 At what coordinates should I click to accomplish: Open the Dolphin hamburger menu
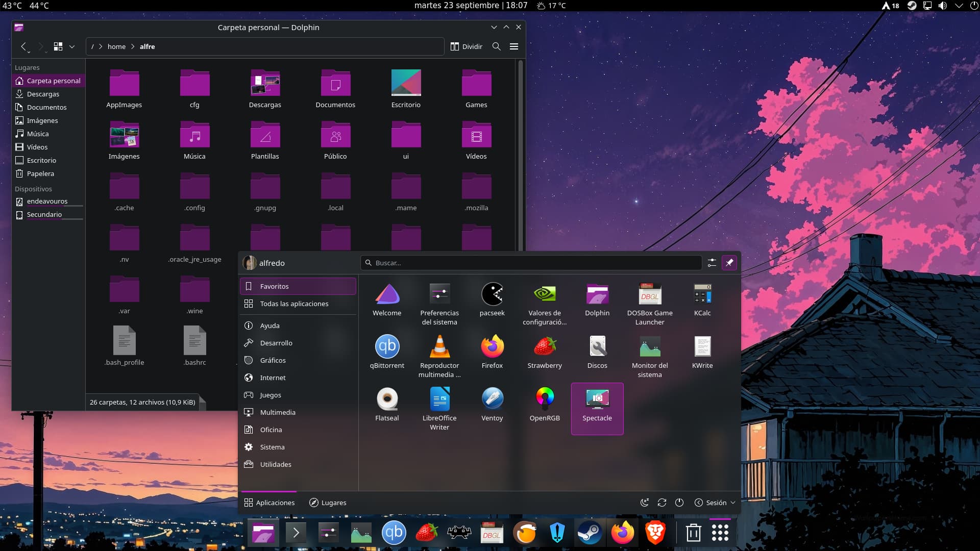pos(514,46)
